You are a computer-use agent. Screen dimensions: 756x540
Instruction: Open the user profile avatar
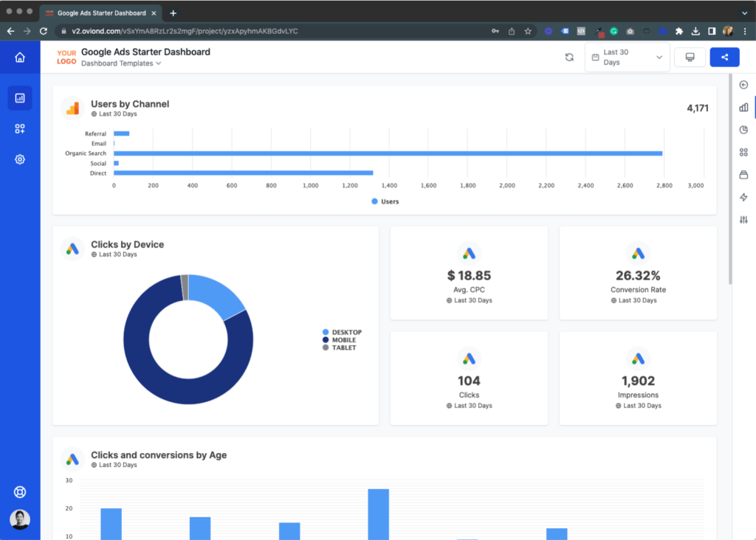pyautogui.click(x=20, y=519)
